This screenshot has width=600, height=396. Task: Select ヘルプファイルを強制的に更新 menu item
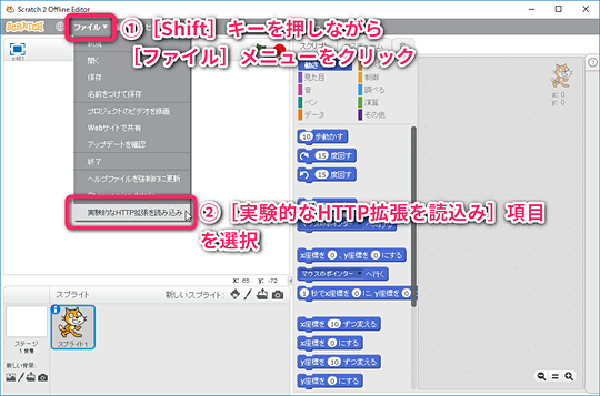tap(134, 179)
